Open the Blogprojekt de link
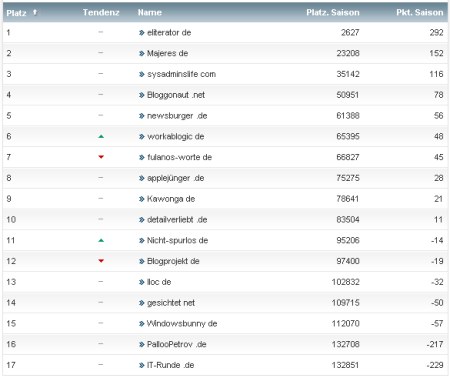The image size is (450, 378). coord(173,261)
